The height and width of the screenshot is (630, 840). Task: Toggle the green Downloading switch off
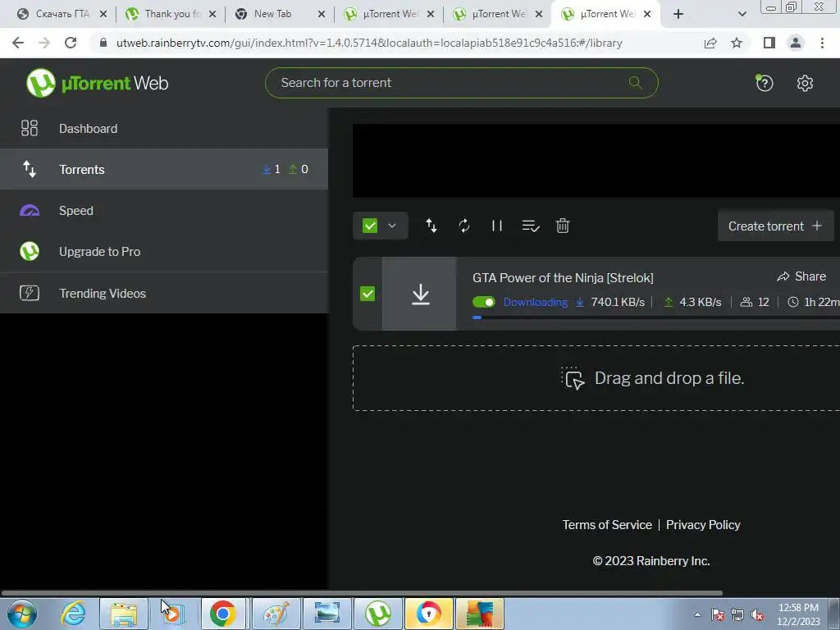(x=484, y=302)
